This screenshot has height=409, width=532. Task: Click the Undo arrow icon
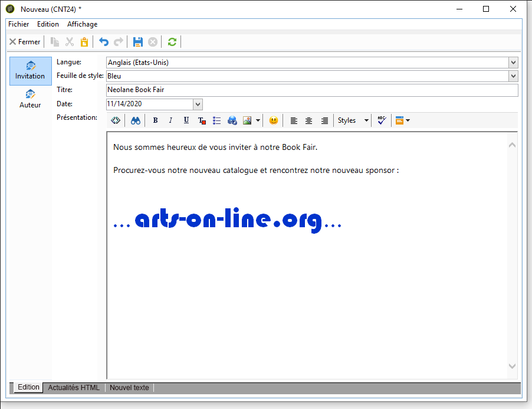(x=104, y=42)
